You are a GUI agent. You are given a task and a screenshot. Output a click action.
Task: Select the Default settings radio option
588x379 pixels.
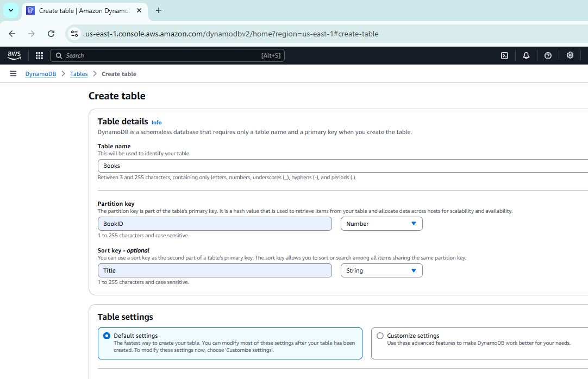(x=107, y=336)
